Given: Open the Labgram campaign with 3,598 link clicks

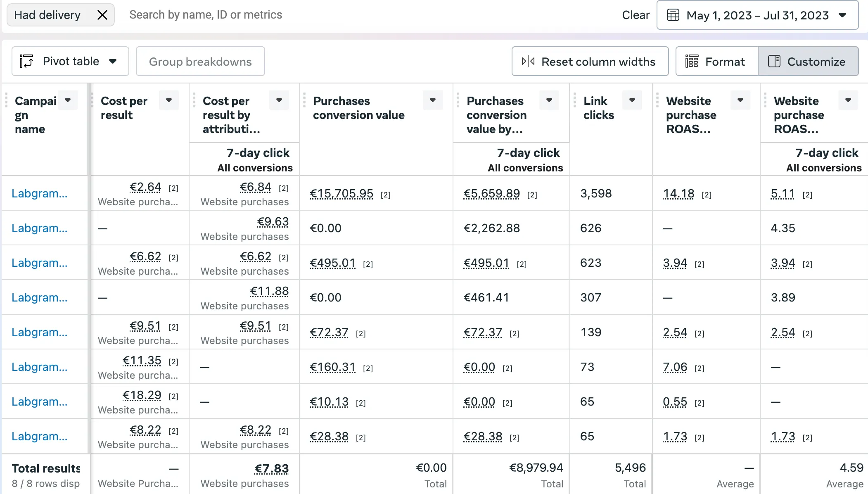Looking at the screenshot, I should point(39,193).
